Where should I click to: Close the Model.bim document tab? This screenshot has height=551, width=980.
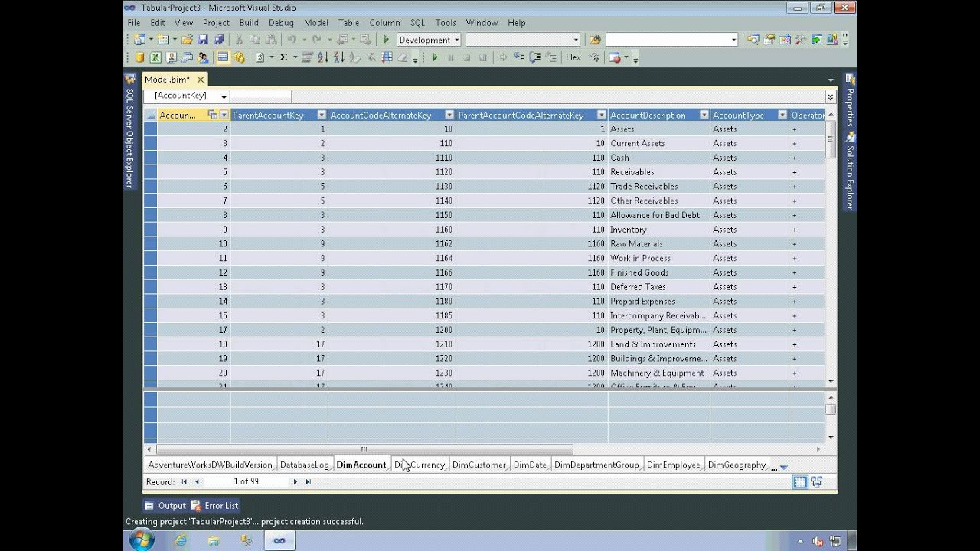(201, 80)
